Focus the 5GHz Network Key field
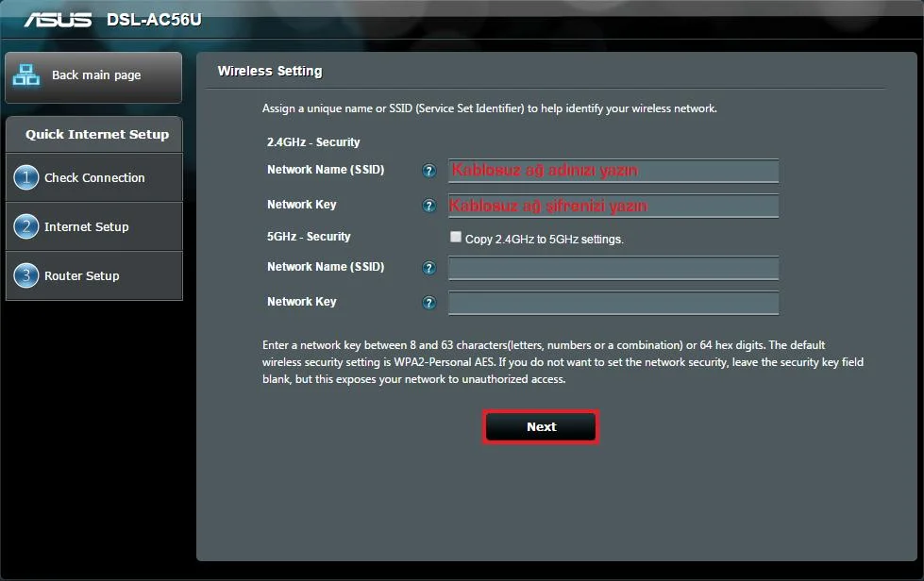The height and width of the screenshot is (581, 924). [x=613, y=303]
